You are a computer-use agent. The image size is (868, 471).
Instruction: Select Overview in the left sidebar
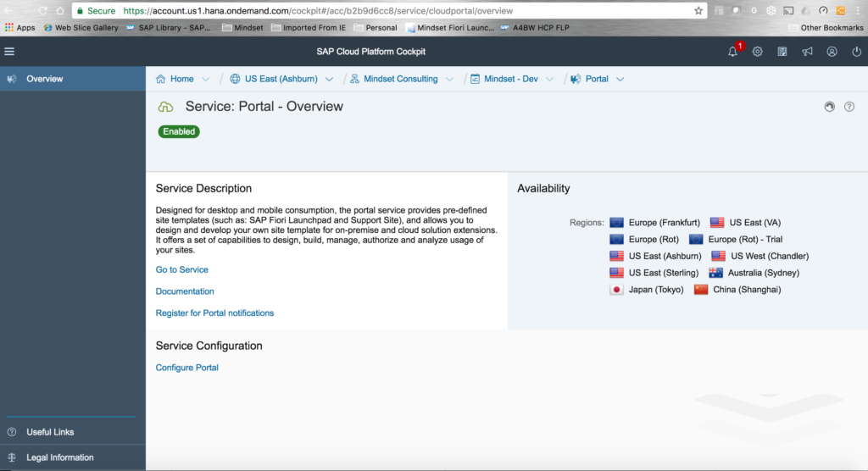(73, 79)
